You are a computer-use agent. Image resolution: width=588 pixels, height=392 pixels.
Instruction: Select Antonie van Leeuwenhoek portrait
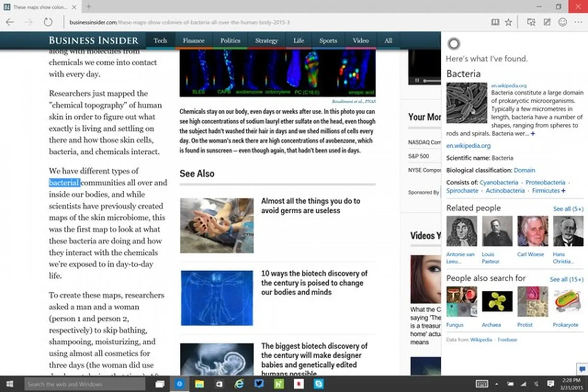tap(462, 231)
